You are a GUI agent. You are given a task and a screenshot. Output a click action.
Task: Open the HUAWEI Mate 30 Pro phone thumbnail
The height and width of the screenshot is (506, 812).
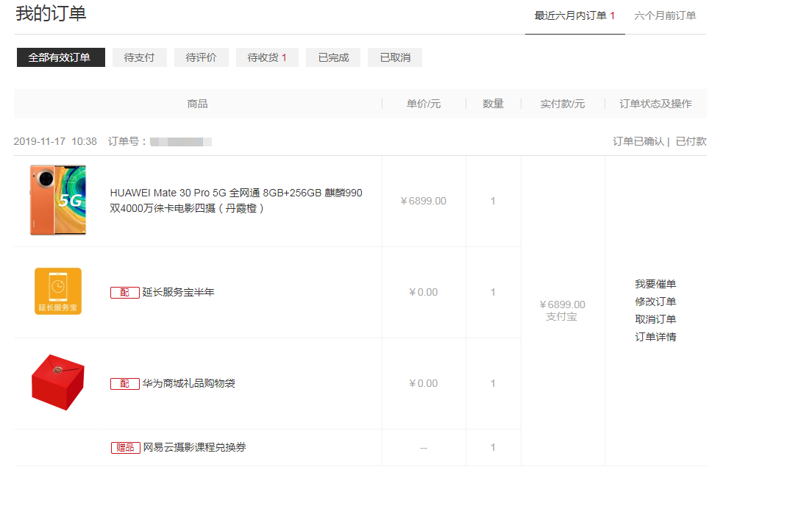[x=58, y=200]
